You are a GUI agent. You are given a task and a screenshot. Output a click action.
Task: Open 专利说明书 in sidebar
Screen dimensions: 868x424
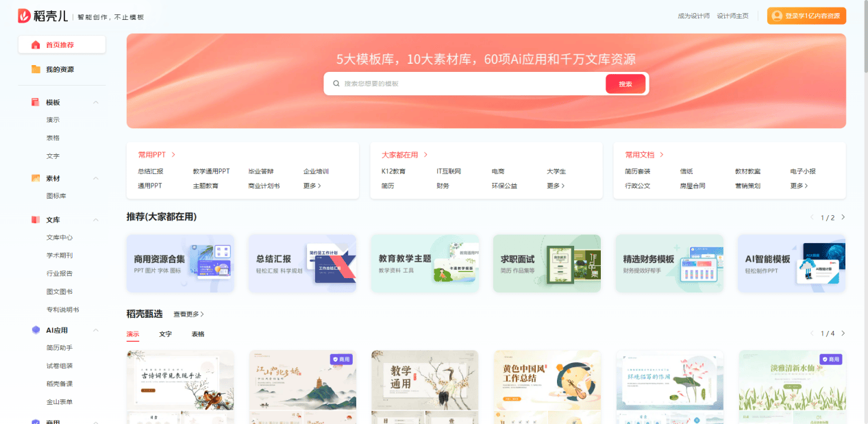pyautogui.click(x=63, y=310)
